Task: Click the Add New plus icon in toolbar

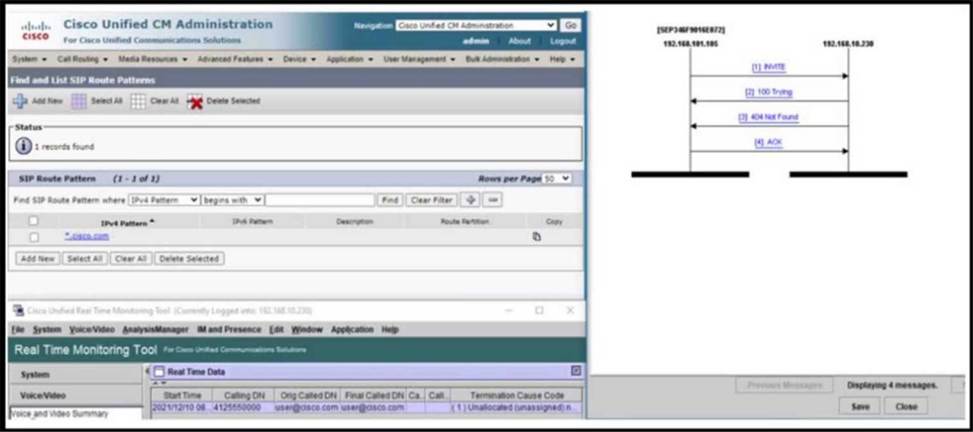Action: [20, 101]
